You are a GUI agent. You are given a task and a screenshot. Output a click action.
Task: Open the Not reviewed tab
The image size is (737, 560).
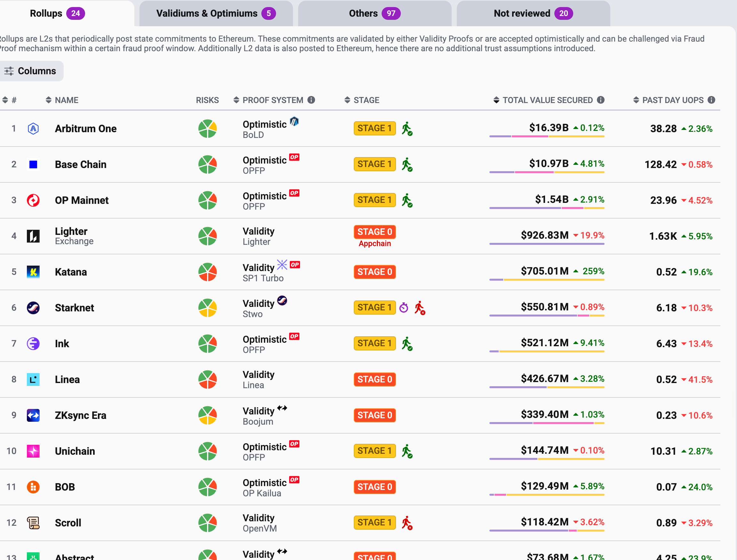coord(533,13)
